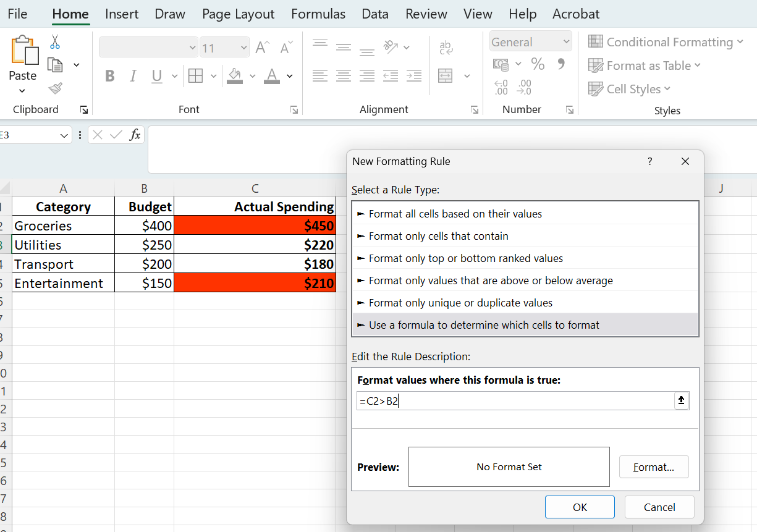Click Cancel in New Formatting Rule dialog
757x532 pixels.
pyautogui.click(x=659, y=507)
